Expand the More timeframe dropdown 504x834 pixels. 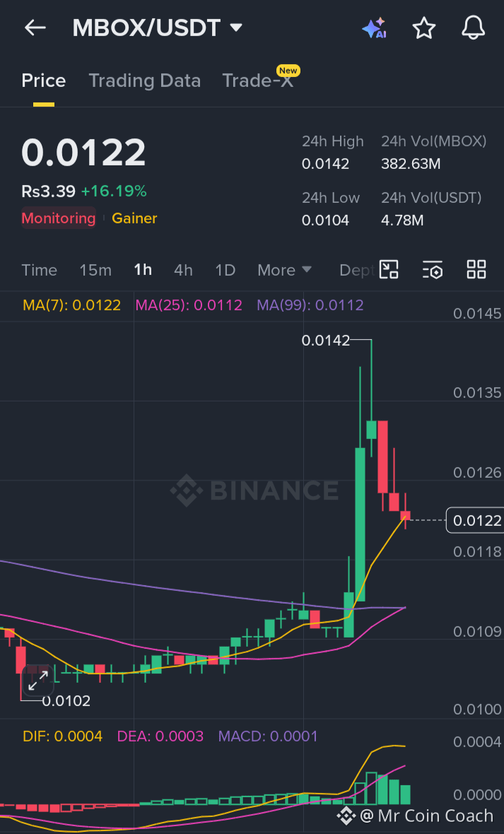[x=284, y=270]
